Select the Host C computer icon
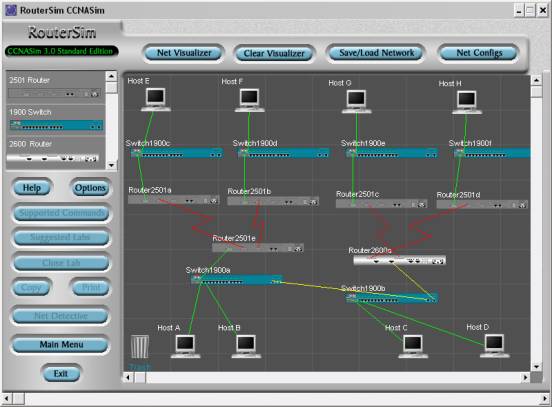Image resolution: width=552 pixels, height=407 pixels. click(x=413, y=346)
